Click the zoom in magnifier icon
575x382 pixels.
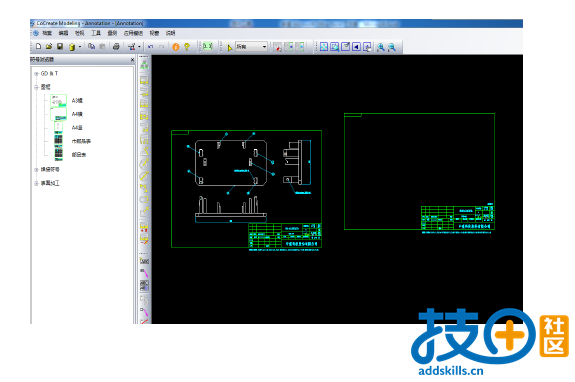point(381,47)
